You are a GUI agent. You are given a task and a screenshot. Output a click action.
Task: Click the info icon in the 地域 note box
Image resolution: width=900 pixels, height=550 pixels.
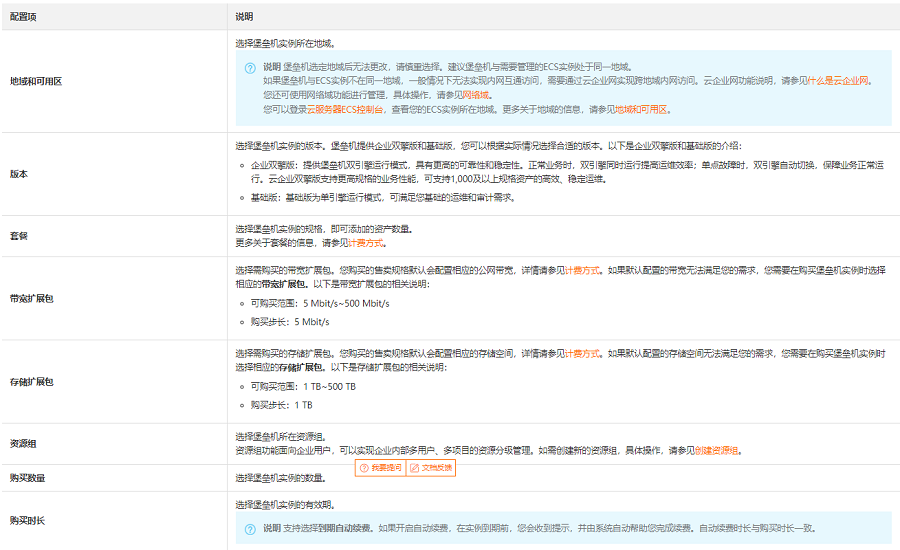coord(250,68)
